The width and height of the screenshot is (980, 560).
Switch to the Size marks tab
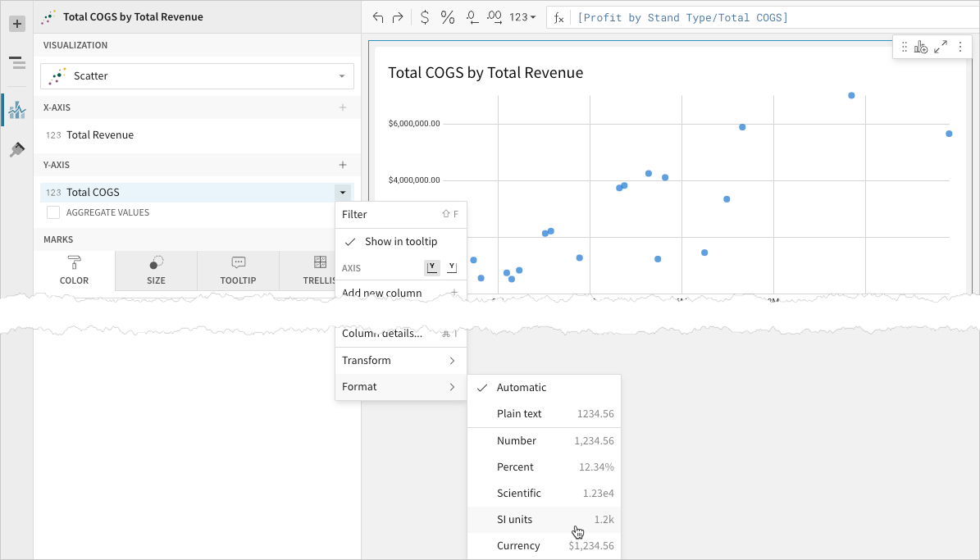click(x=156, y=270)
